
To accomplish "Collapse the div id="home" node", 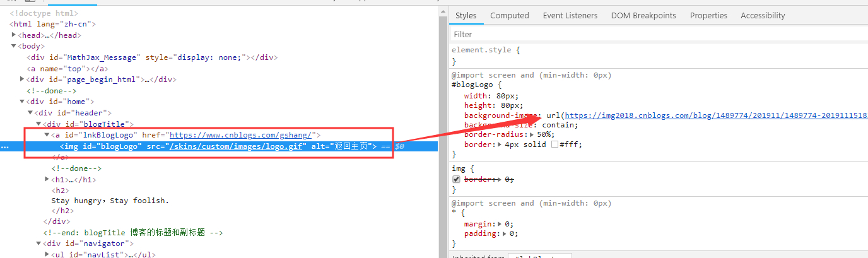I will (22, 102).
